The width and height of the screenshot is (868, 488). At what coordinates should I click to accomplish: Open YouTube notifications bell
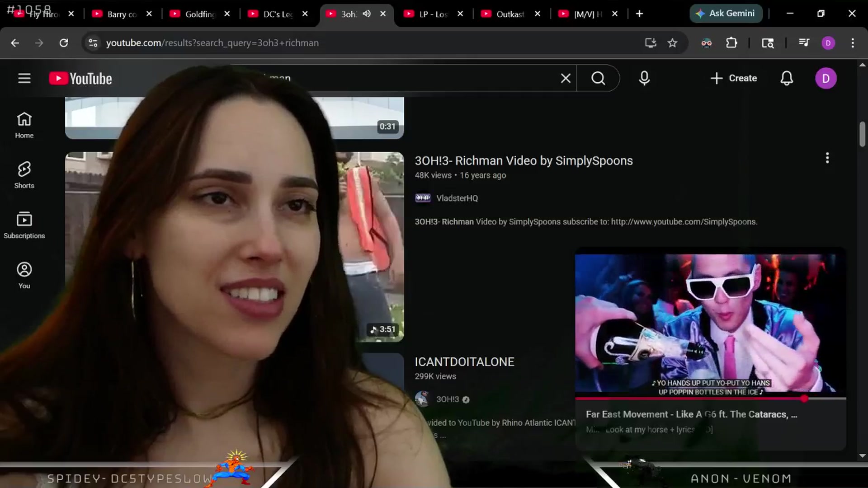tap(787, 78)
